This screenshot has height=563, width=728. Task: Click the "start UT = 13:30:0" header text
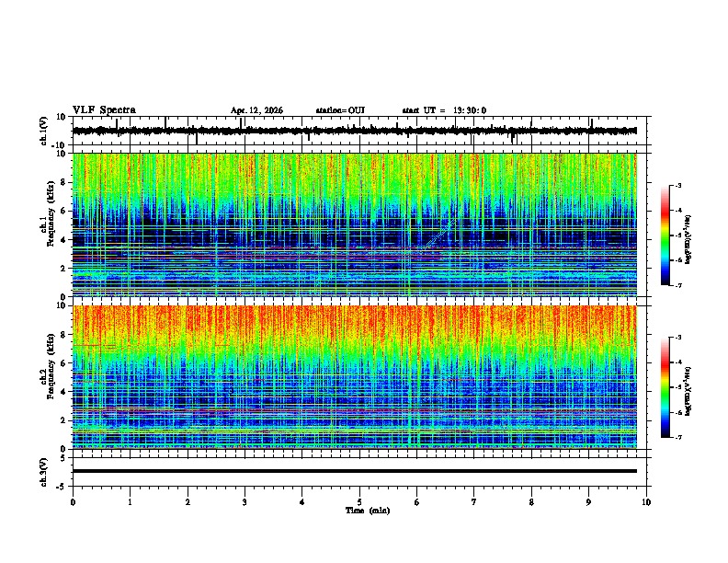[x=444, y=110]
